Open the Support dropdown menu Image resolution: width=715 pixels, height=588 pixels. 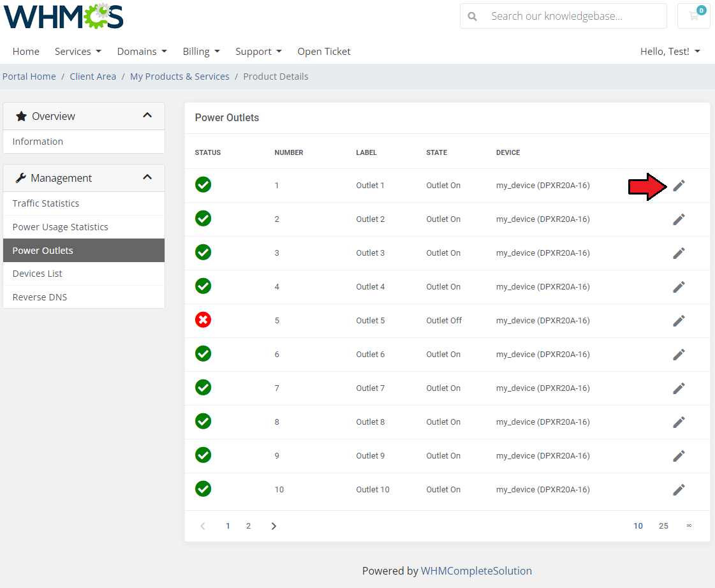pos(258,52)
